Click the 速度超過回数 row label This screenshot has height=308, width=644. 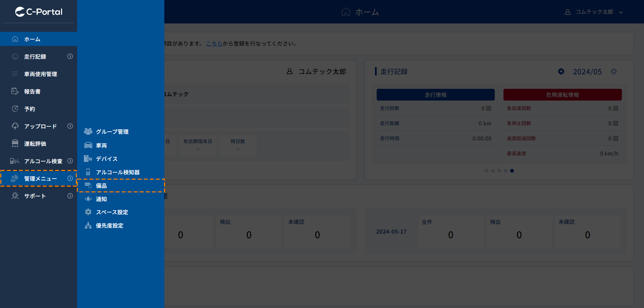click(x=521, y=138)
